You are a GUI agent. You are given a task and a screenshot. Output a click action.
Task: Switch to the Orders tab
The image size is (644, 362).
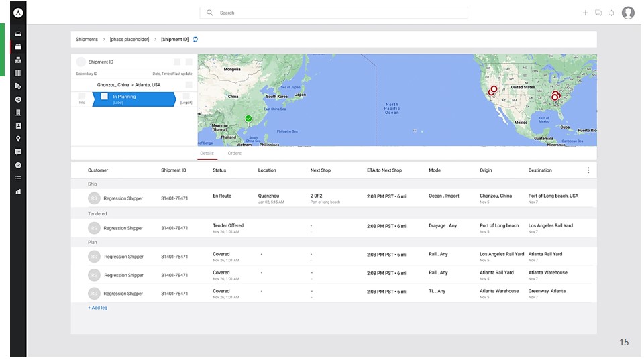pyautogui.click(x=234, y=154)
